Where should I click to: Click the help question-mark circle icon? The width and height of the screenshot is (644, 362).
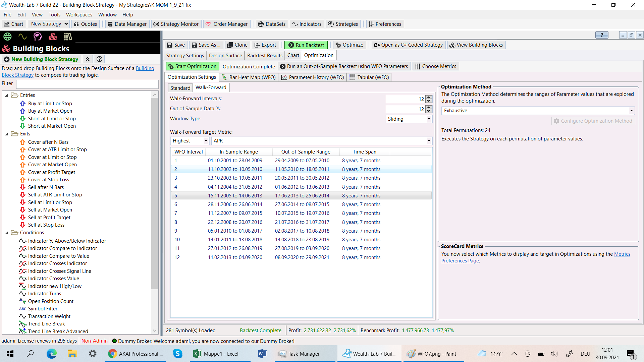[99, 59]
